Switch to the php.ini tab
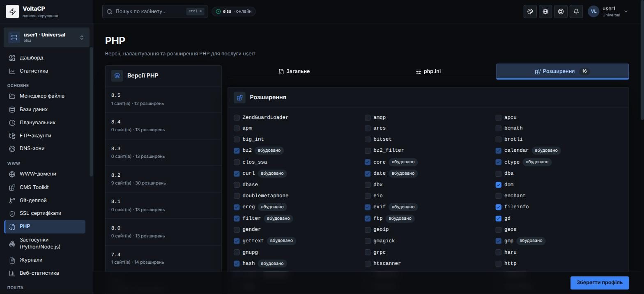644x294 pixels. pyautogui.click(x=428, y=71)
